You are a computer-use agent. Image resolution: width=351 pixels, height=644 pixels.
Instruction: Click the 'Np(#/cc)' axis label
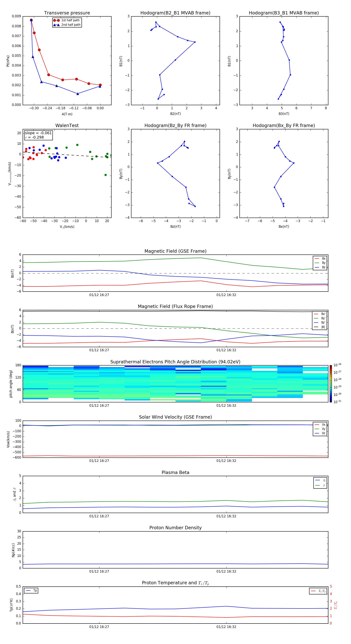pyautogui.click(x=13, y=550)
